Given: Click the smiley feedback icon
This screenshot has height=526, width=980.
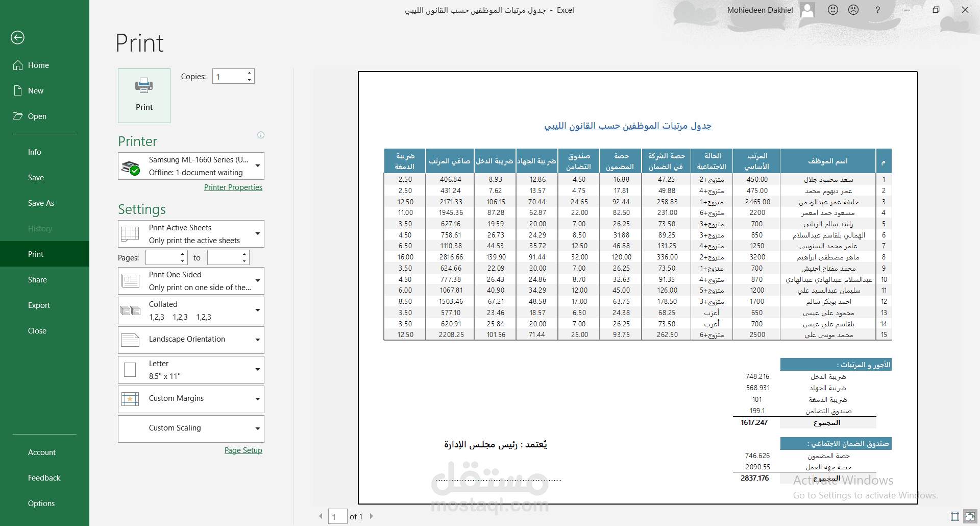Looking at the screenshot, I should point(833,10).
